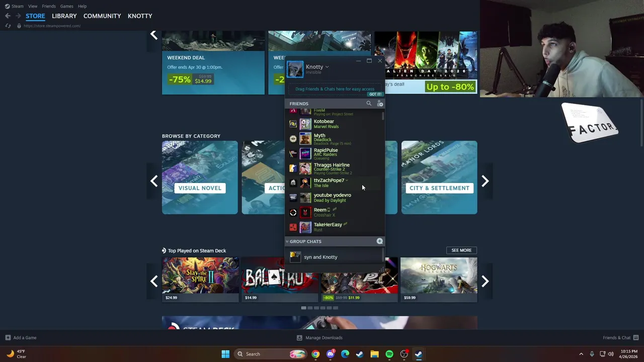The height and width of the screenshot is (362, 644).
Task: Click Kotobear's Marvel Rivals game icon
Action: [x=293, y=124]
